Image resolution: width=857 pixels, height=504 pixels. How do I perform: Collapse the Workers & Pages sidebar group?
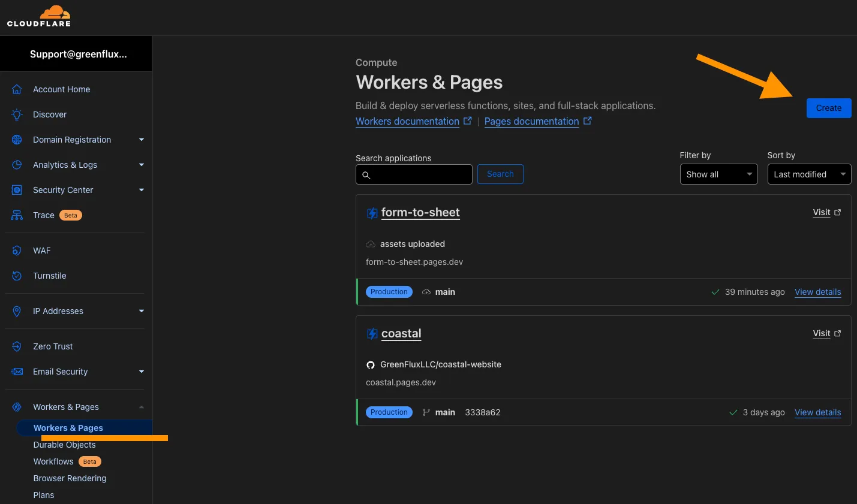tap(142, 407)
